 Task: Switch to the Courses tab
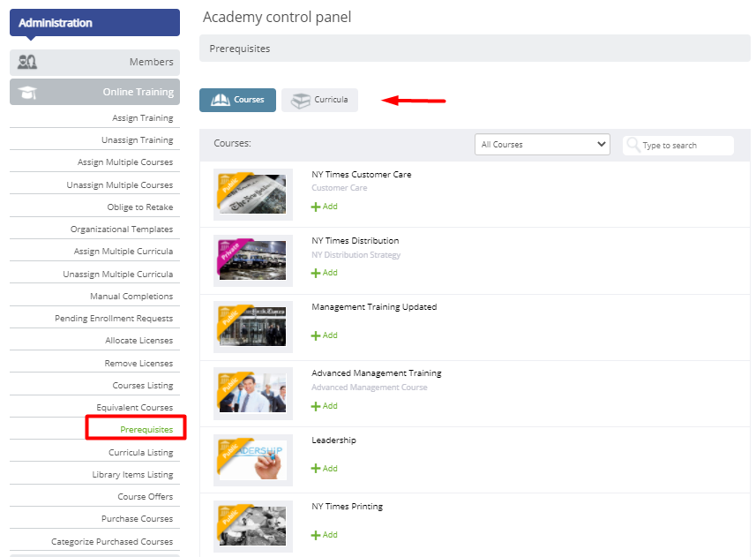click(237, 100)
